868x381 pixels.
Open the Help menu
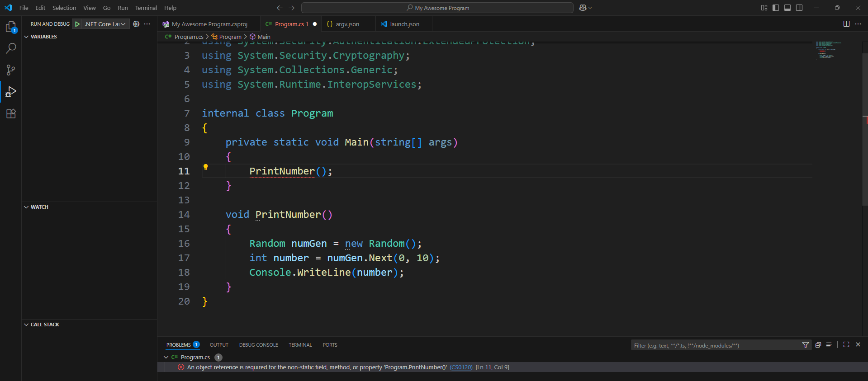pyautogui.click(x=170, y=8)
